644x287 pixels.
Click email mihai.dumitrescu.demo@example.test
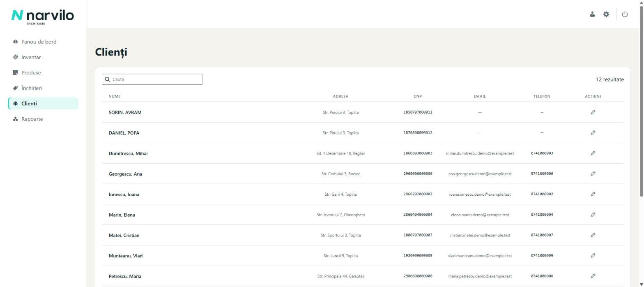point(480,153)
